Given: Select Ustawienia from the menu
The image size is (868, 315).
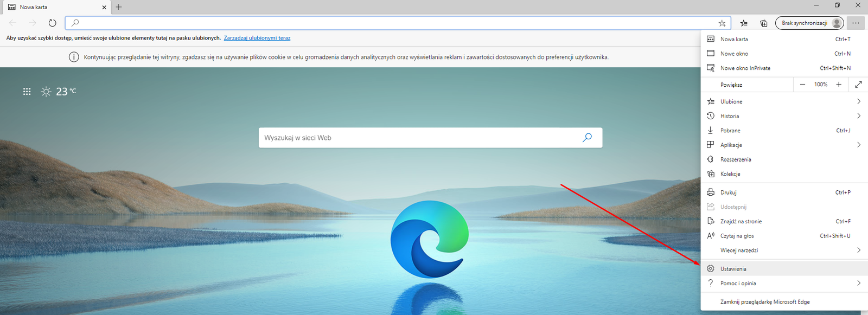Looking at the screenshot, I should [733, 269].
